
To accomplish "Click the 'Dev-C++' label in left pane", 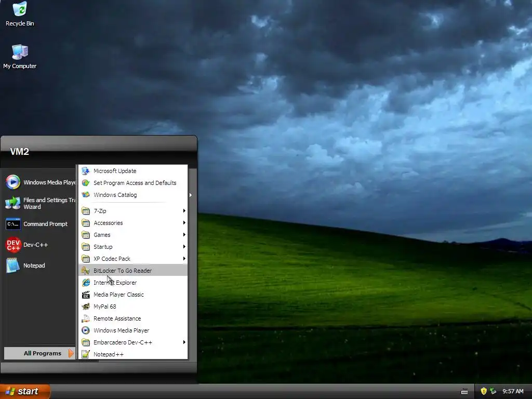I will pos(36,245).
